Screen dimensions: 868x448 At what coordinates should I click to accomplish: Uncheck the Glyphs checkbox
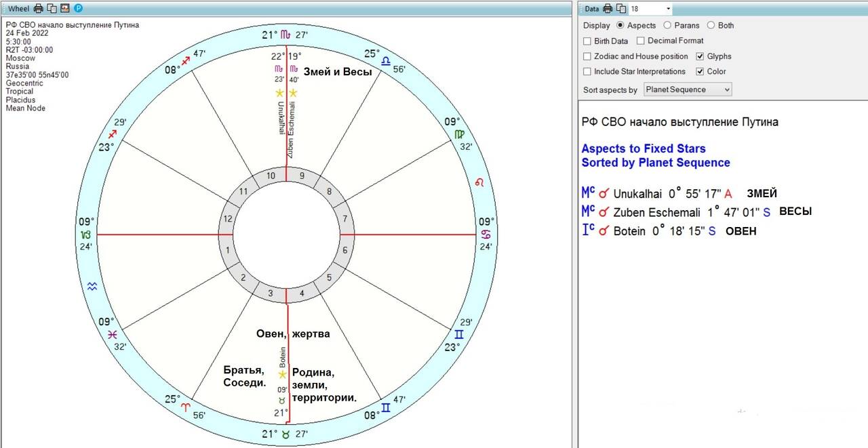[701, 56]
